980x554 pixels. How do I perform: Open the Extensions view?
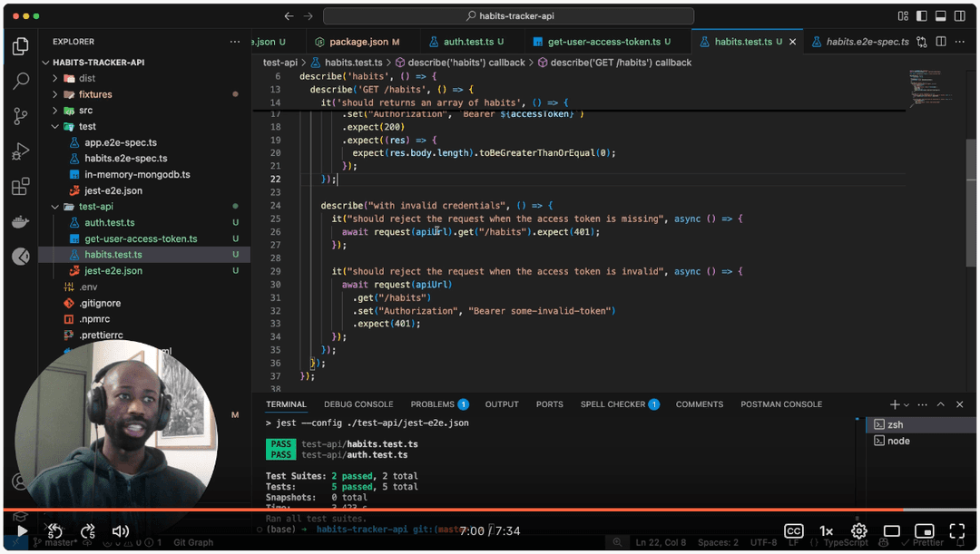pyautogui.click(x=21, y=187)
